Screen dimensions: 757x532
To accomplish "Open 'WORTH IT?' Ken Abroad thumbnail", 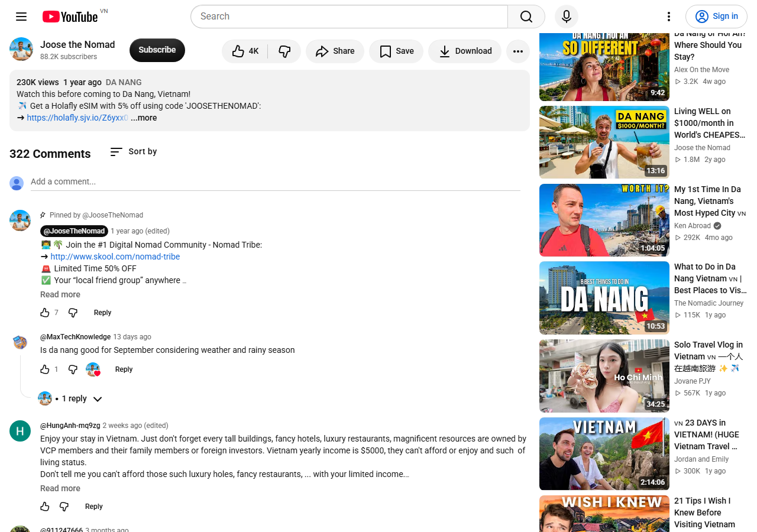I will click(x=604, y=220).
